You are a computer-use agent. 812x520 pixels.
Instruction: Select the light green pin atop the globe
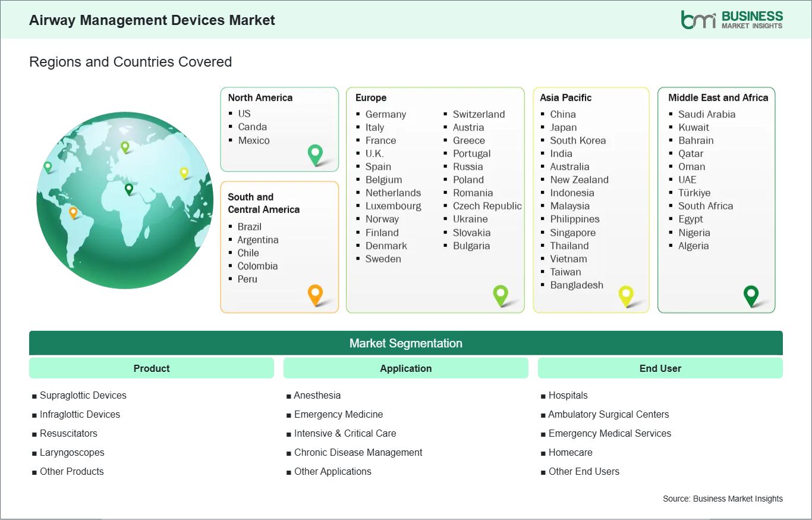pos(125,146)
